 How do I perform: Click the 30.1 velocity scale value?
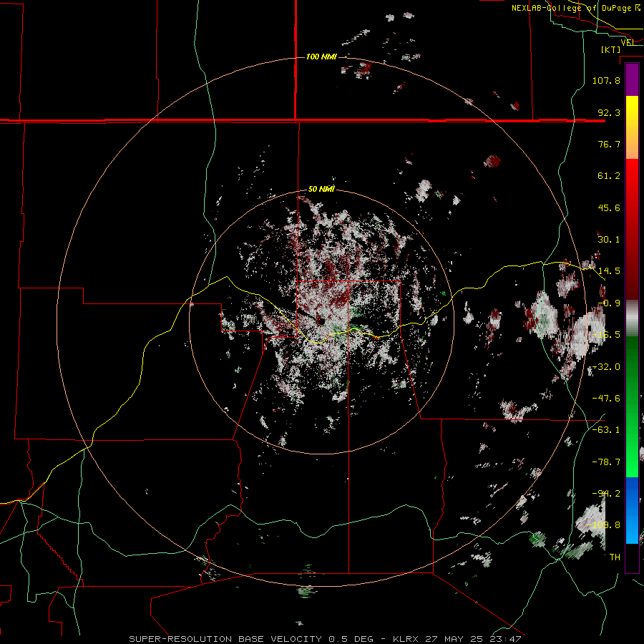pos(609,240)
